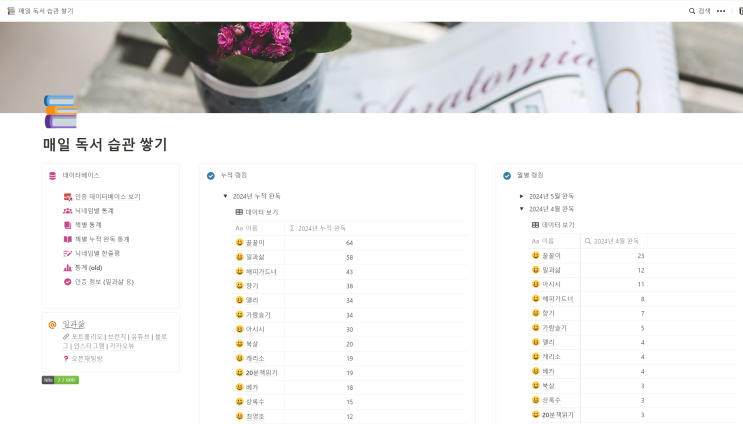Click the pink check icon beside 인증 정보
The width and height of the screenshot is (743, 424).
68,282
